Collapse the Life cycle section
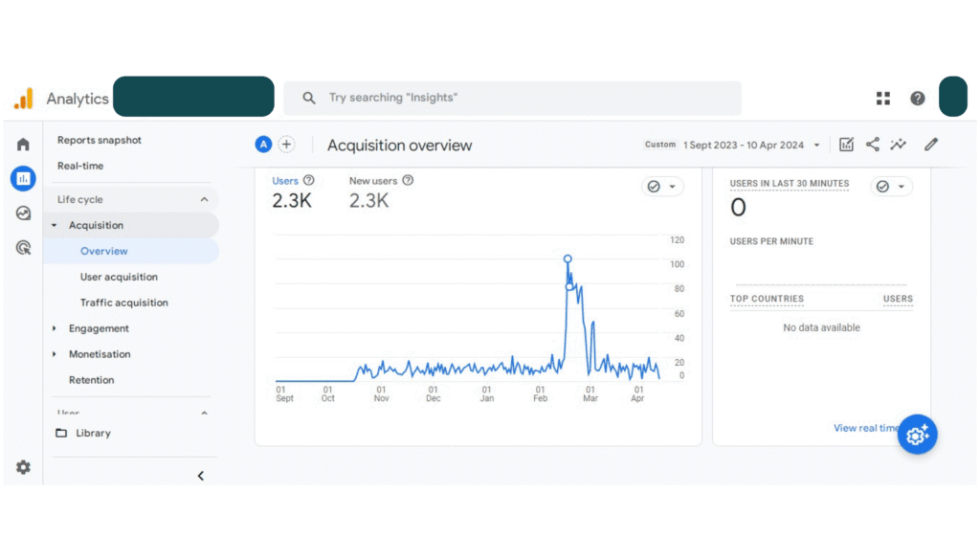 [204, 199]
